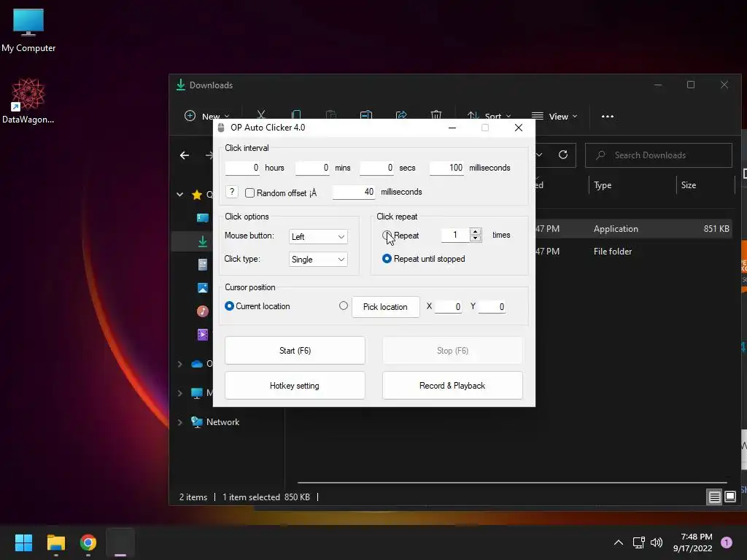The image size is (747, 560).
Task: Click the X coordinate field
Action: pos(449,307)
